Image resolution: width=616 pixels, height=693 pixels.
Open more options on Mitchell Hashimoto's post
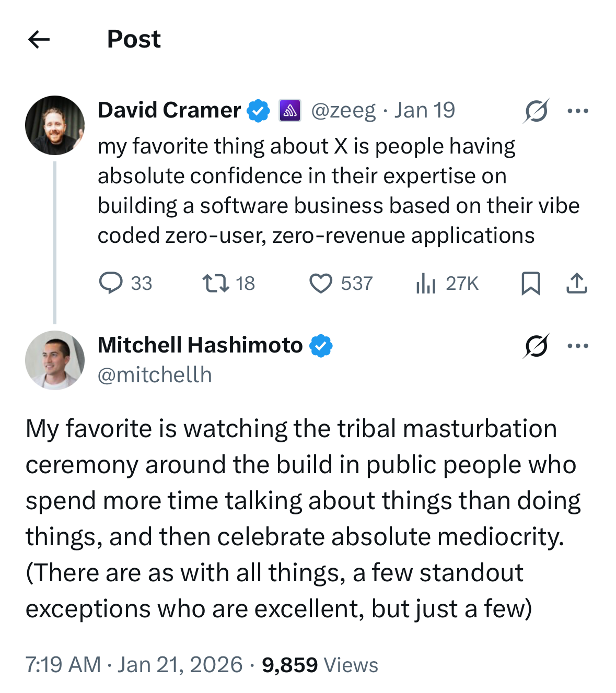click(578, 346)
